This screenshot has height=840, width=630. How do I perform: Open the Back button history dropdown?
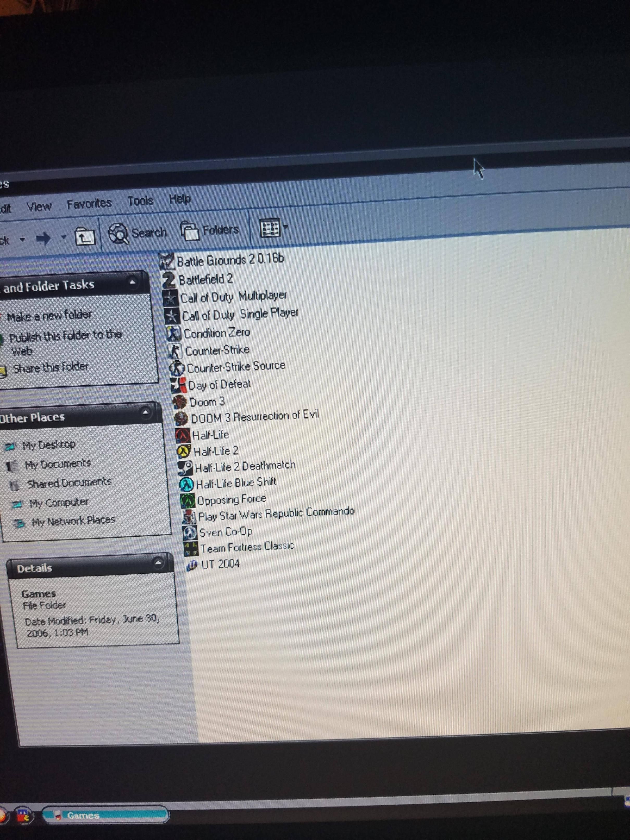22,240
